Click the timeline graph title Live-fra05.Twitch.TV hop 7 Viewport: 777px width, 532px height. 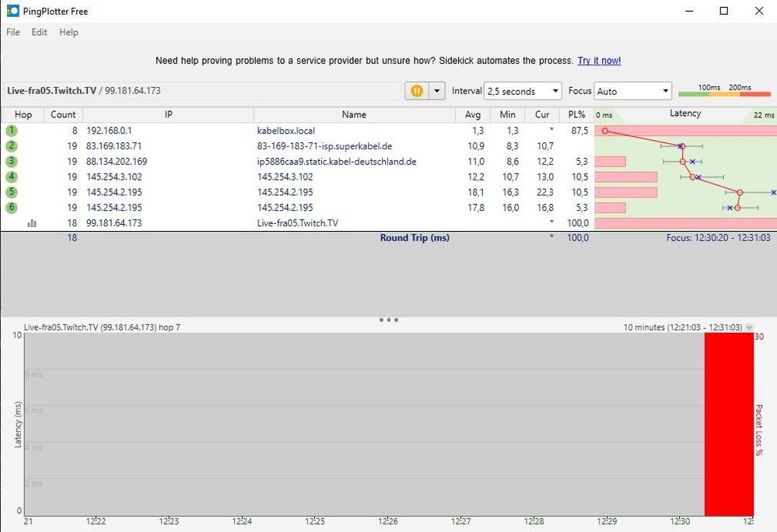(x=102, y=327)
